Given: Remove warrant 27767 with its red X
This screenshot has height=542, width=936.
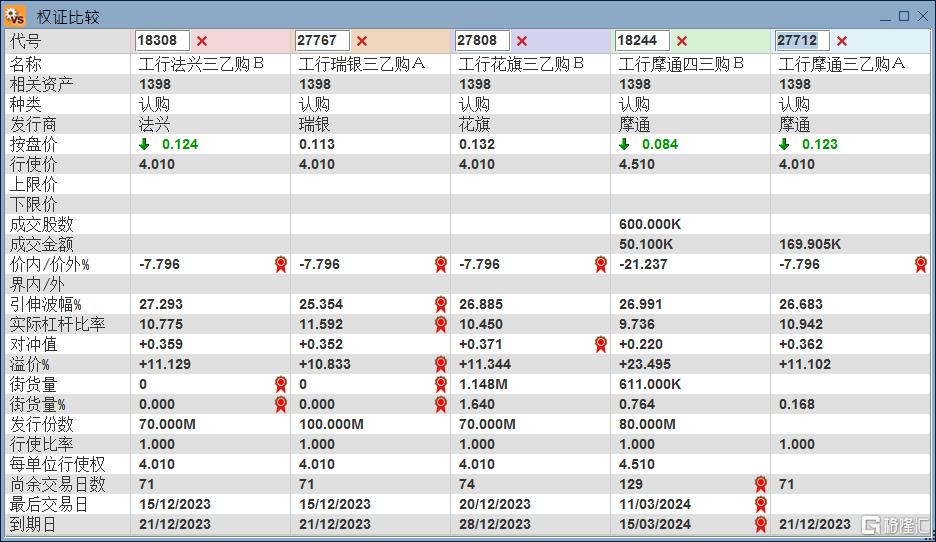Looking at the screenshot, I should [362, 41].
